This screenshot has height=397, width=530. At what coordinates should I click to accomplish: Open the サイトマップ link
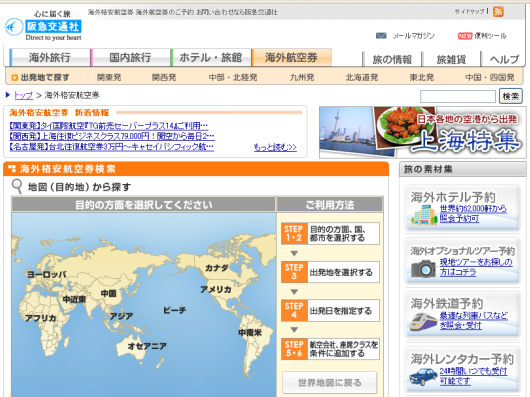click(x=469, y=11)
